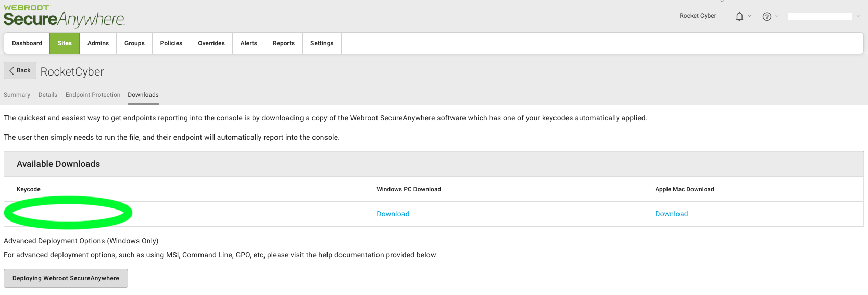Click the Advanced Deployment Options heading text
This screenshot has width=868, height=295.
[x=81, y=241]
